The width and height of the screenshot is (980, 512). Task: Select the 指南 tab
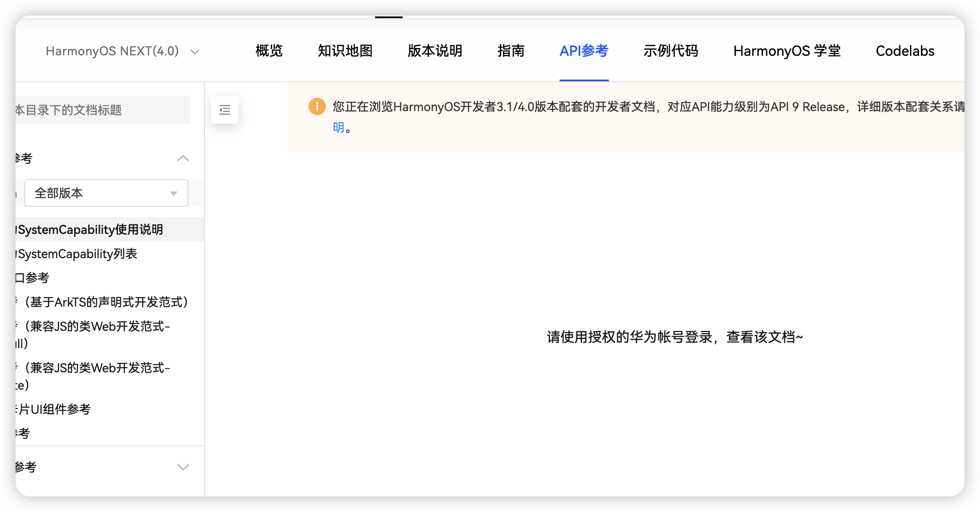[511, 51]
